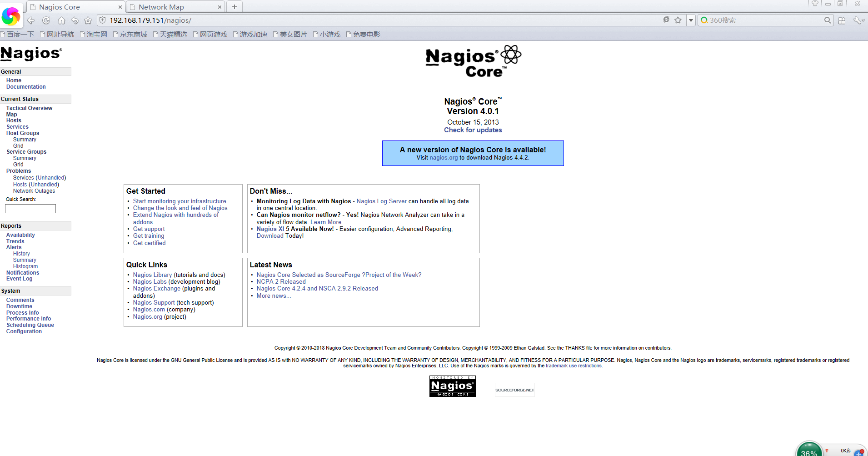Open the 京东商城 bookmark
Image resolution: width=868 pixels, height=456 pixels.
pos(130,35)
